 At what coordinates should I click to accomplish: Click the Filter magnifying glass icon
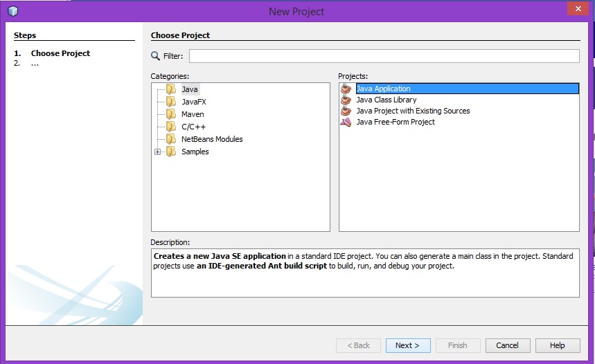click(155, 56)
